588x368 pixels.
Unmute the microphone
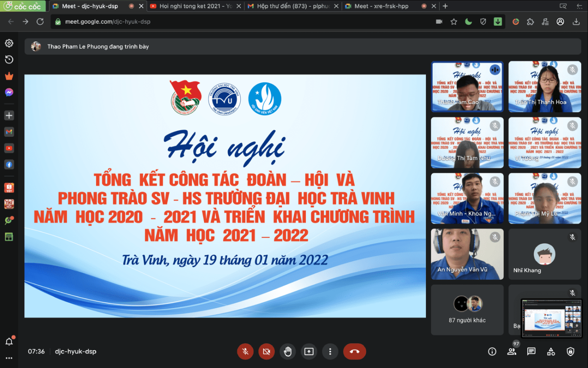coord(245,351)
